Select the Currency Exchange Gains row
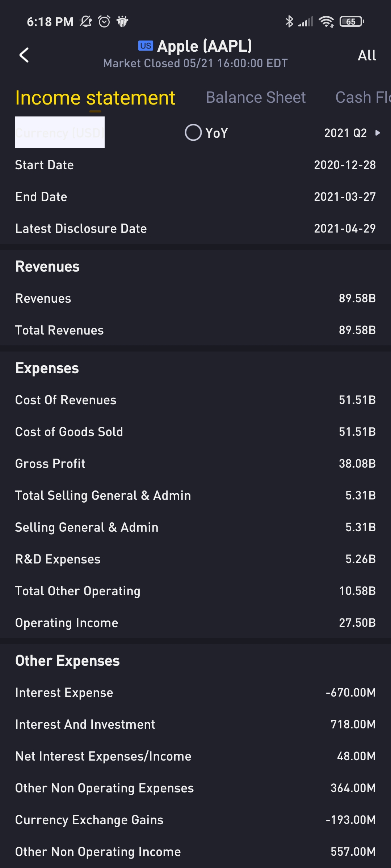This screenshot has width=391, height=868. point(195,820)
